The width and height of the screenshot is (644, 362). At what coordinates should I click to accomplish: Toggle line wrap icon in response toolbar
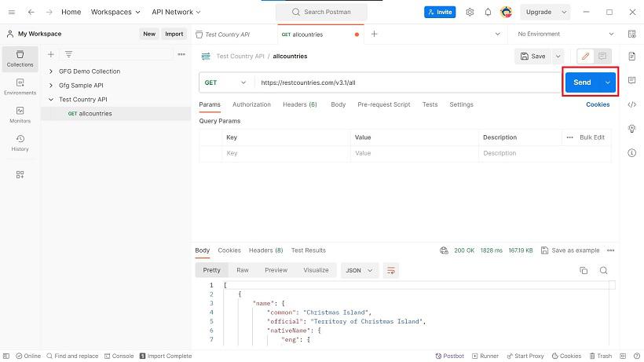point(390,270)
